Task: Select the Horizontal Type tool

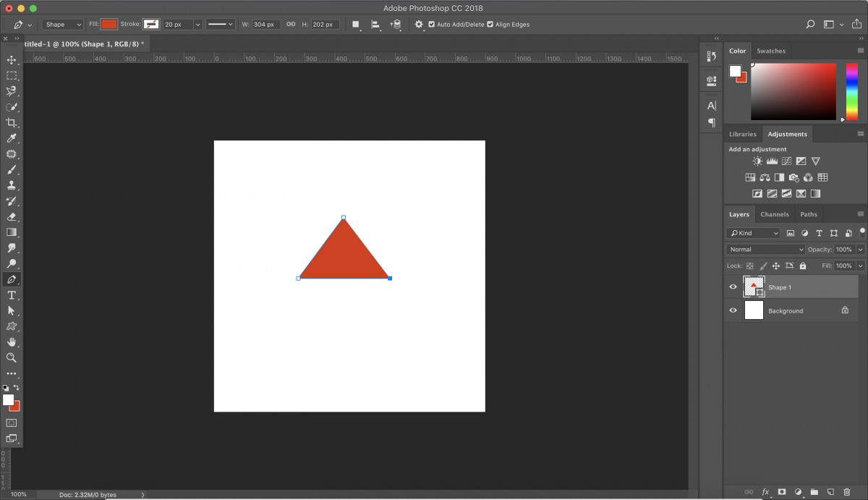Action: pos(12,295)
